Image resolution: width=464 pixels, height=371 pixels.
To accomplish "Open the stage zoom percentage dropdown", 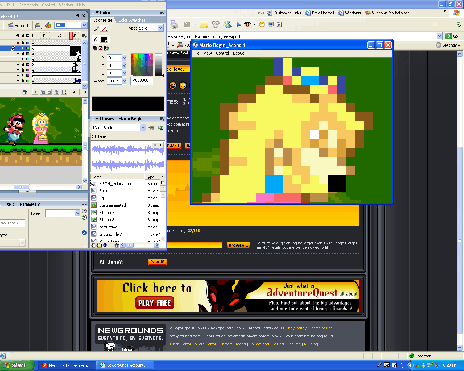I will click(84, 25).
